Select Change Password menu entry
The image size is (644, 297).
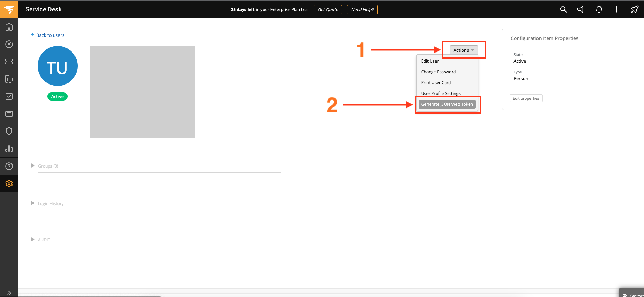click(x=438, y=72)
